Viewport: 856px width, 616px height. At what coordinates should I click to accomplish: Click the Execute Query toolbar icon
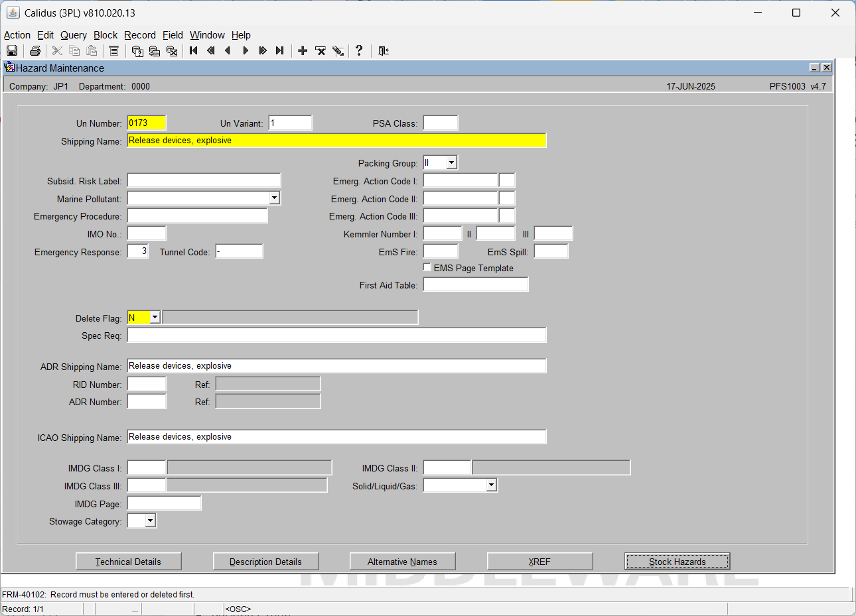155,50
